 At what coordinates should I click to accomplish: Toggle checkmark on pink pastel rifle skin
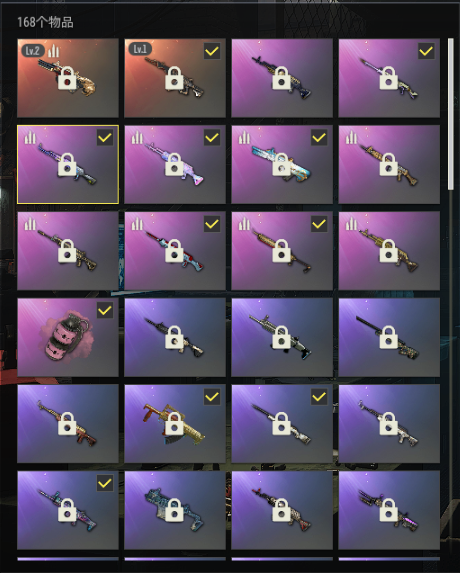pyautogui.click(x=212, y=138)
